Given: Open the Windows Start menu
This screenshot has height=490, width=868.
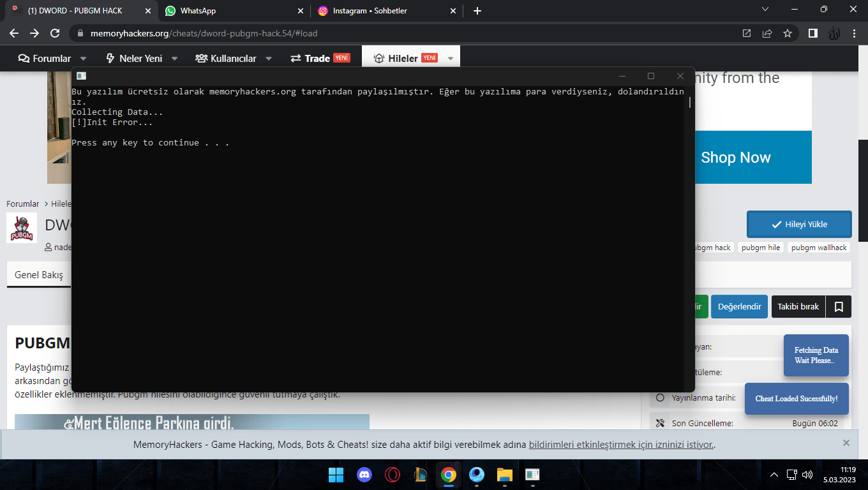Looking at the screenshot, I should pos(336,475).
